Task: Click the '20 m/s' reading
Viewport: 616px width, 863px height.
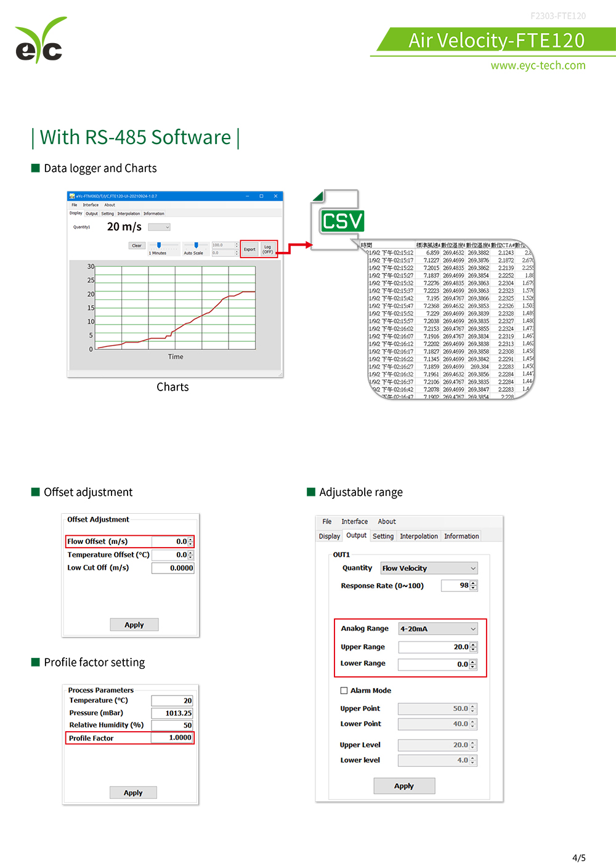Action: tap(124, 227)
